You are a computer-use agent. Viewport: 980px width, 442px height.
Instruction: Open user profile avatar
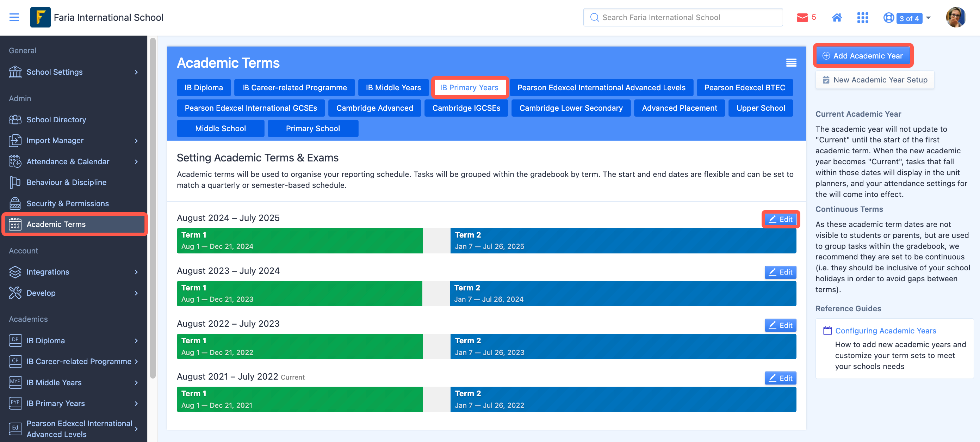(x=955, y=17)
